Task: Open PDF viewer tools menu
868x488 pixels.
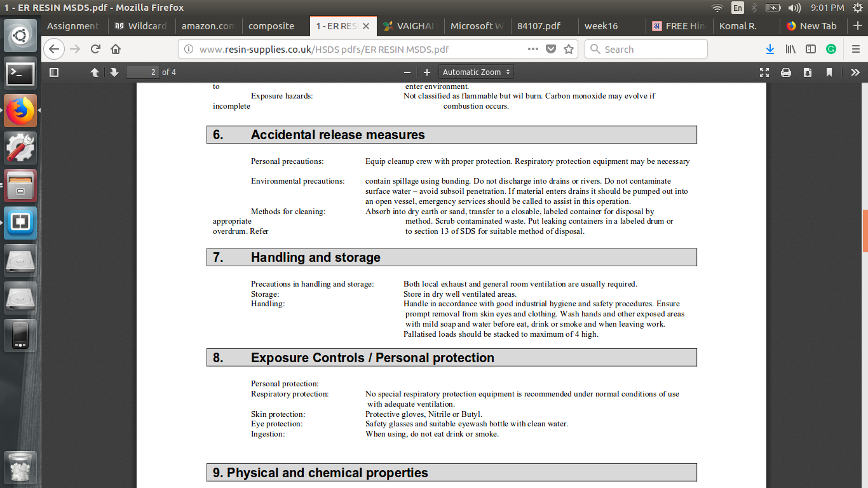Action: pyautogui.click(x=855, y=72)
